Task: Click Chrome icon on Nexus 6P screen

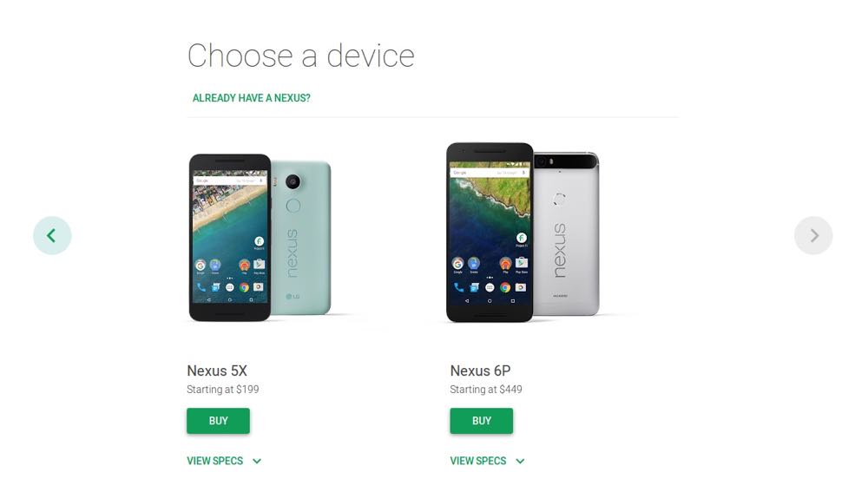Action: (505, 287)
